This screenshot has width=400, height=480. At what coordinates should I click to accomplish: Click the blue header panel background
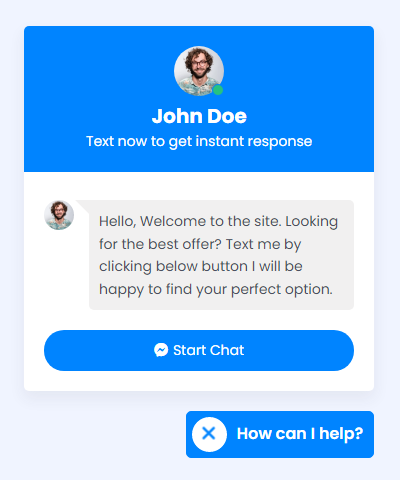(x=199, y=99)
